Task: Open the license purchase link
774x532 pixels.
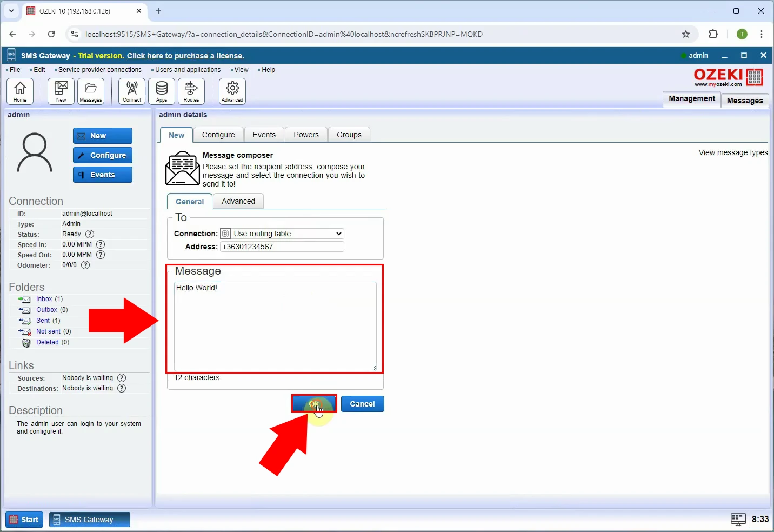Action: tap(185, 56)
